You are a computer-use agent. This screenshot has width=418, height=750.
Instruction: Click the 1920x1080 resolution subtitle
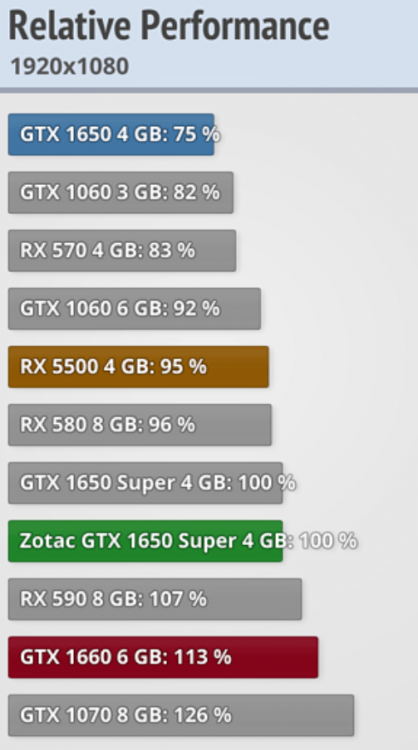click(70, 66)
